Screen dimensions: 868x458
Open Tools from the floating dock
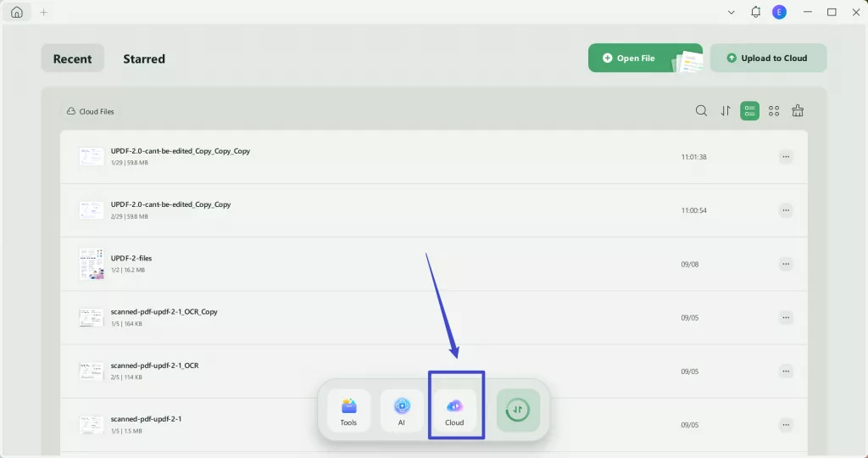[348, 411]
